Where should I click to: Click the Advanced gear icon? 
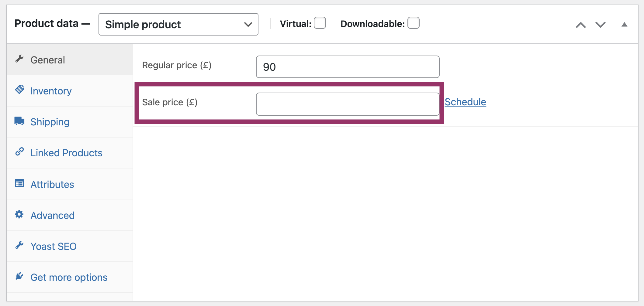point(19,214)
